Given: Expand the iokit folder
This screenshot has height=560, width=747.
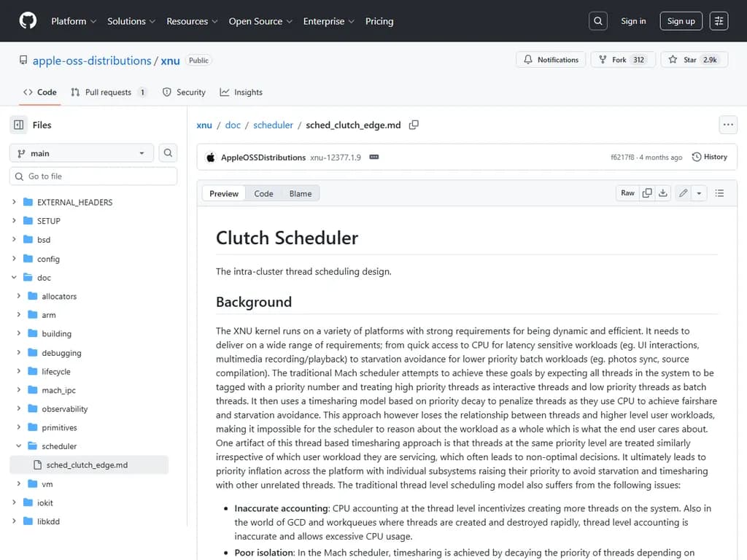Looking at the screenshot, I should click(14, 502).
